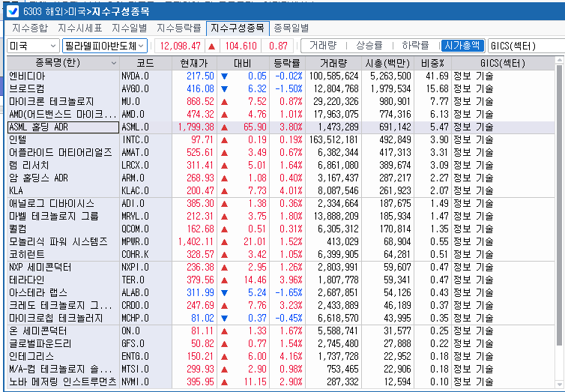Image resolution: width=565 pixels, height=392 pixels.
Task: Toggle the 시가총액 sort option
Action: 462,46
